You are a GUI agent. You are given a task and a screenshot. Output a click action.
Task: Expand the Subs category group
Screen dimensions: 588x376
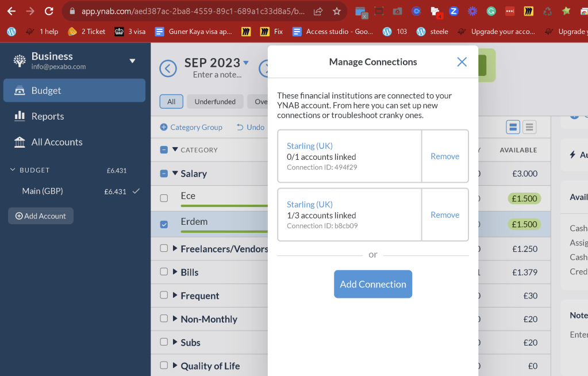tap(175, 342)
